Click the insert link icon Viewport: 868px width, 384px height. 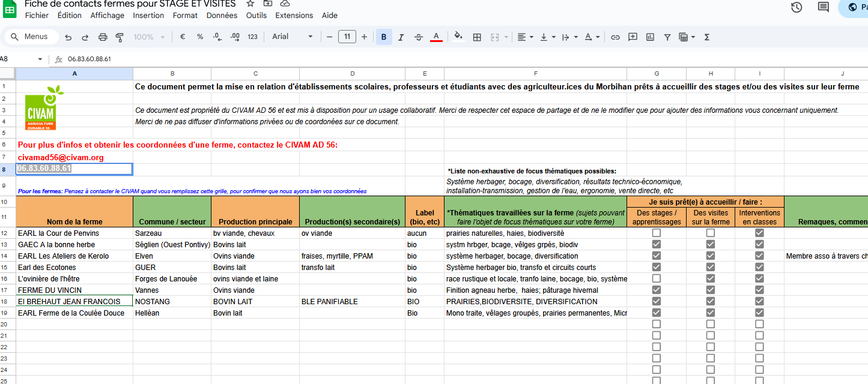pos(615,37)
